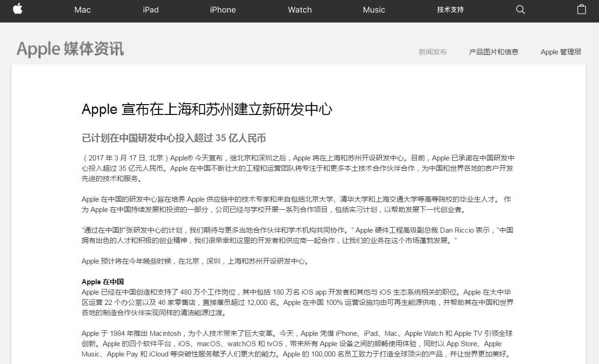The image size is (599, 364).
Task: Open the Music menu item
Action: (x=374, y=10)
